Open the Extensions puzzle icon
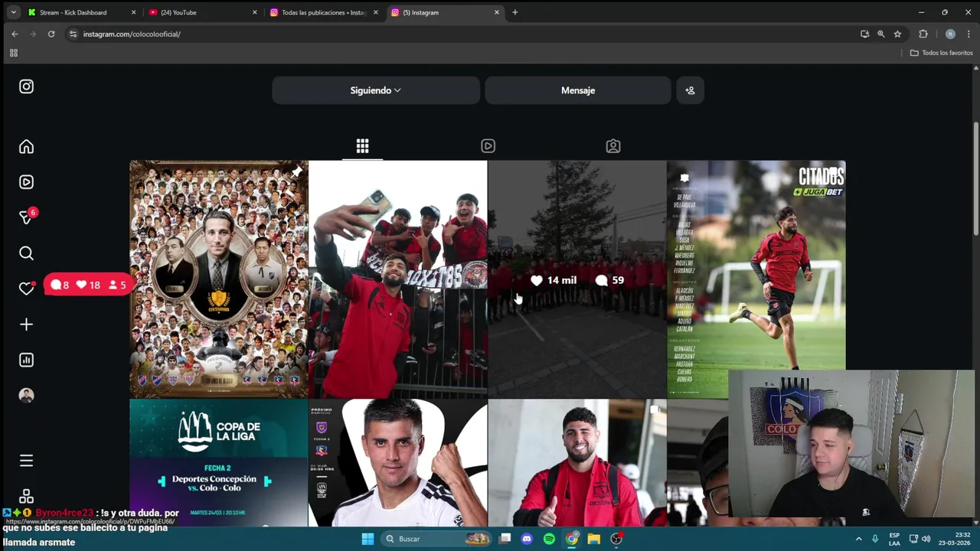980x551 pixels. click(923, 34)
